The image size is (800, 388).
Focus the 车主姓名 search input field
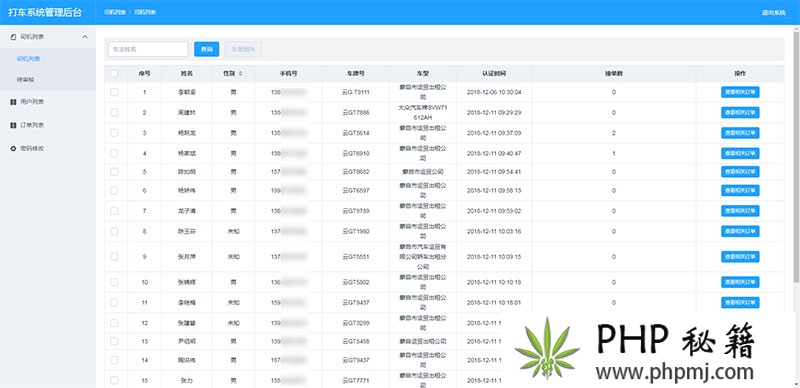148,49
